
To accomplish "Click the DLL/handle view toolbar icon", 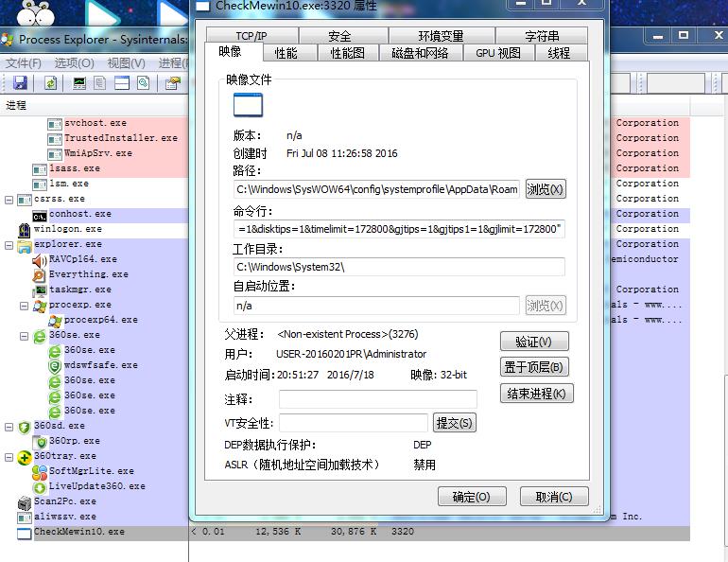I will [144, 83].
